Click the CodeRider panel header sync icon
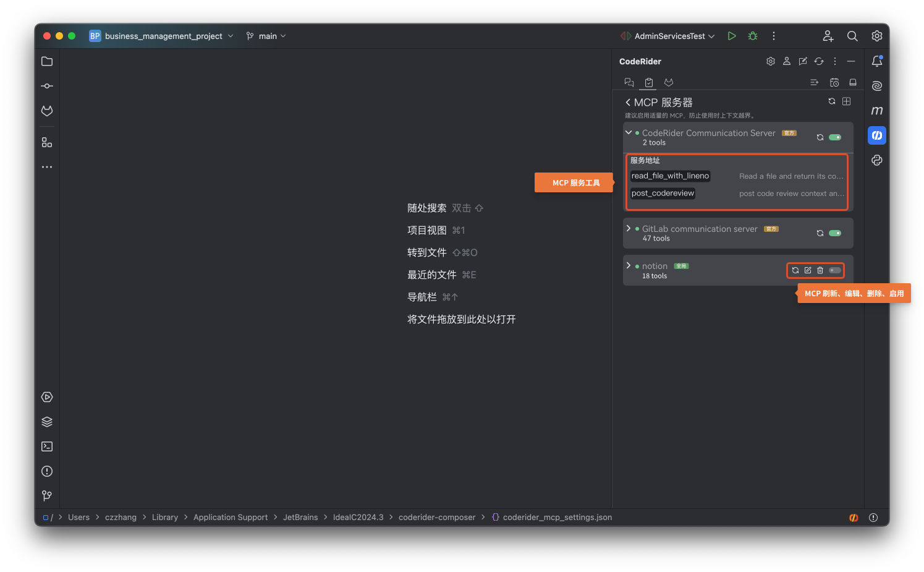 point(819,61)
